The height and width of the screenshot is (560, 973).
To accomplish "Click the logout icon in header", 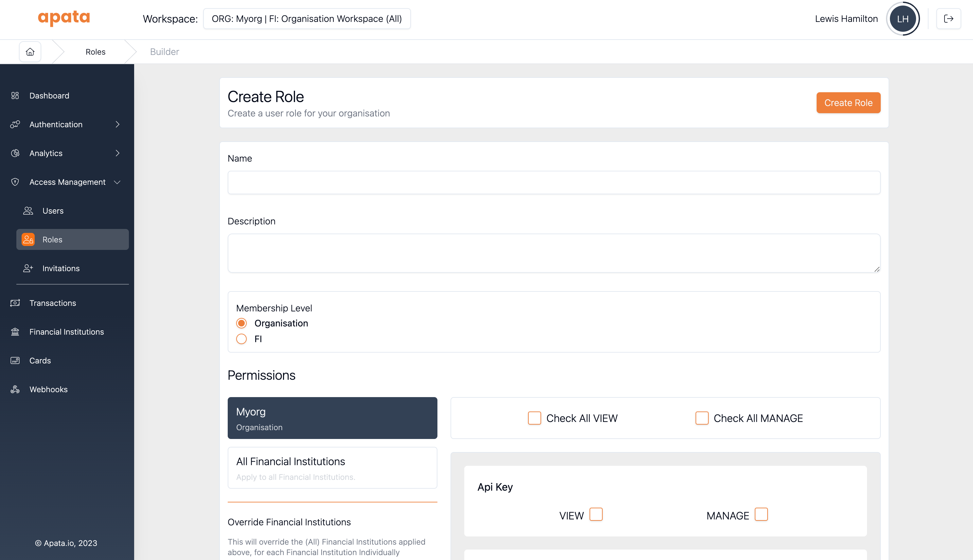I will coord(948,18).
